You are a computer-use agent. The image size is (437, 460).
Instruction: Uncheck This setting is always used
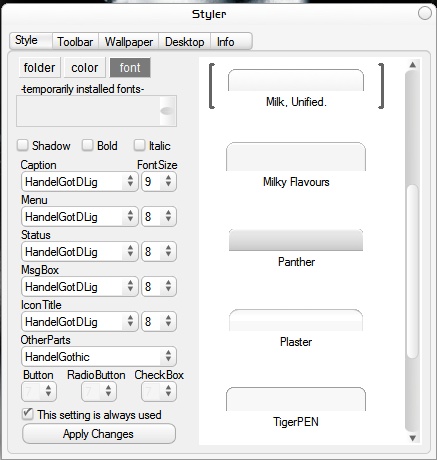point(27,414)
